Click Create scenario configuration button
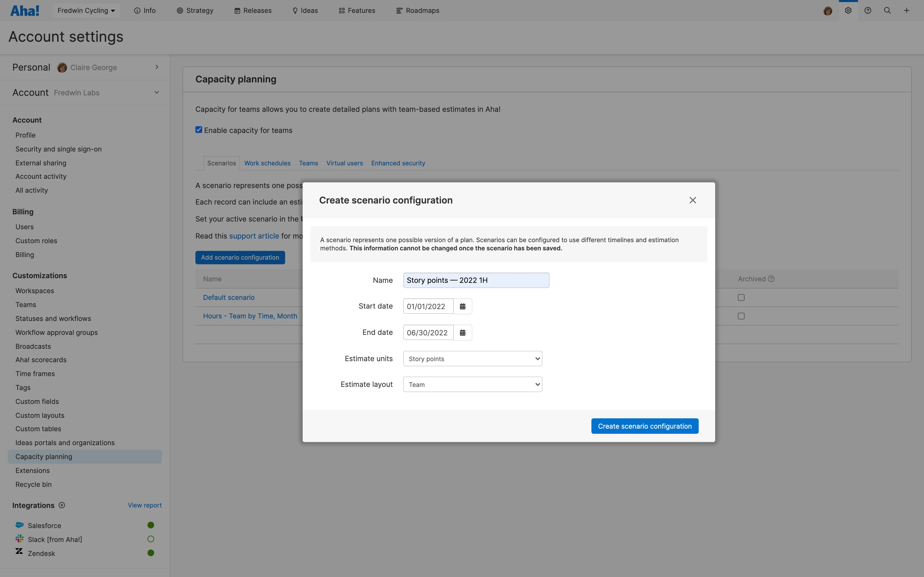Screen dimensions: 924x577 click(x=645, y=426)
